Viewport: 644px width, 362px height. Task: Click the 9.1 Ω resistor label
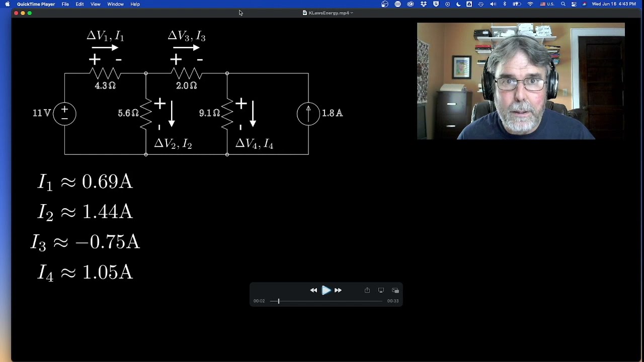pos(209,113)
